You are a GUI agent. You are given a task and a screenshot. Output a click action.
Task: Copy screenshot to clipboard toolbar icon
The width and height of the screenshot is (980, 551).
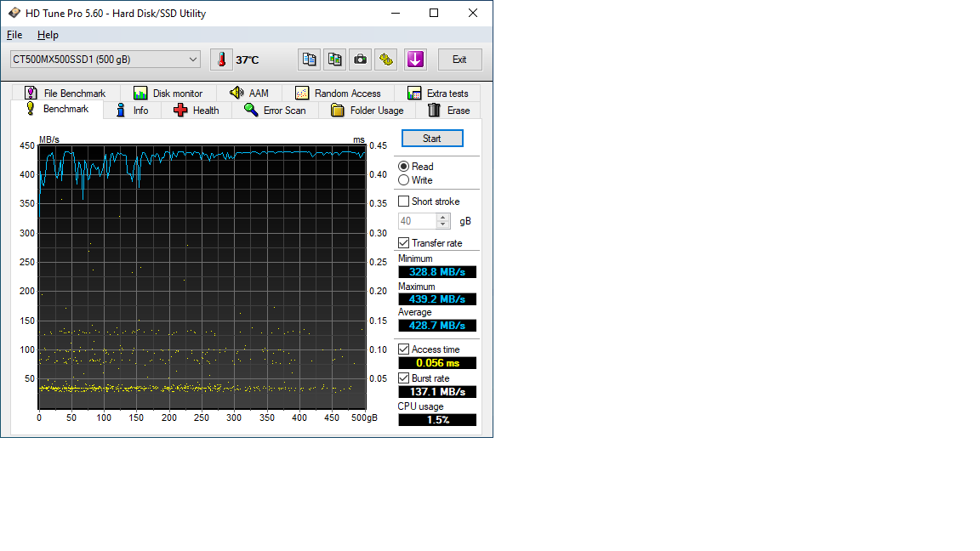pyautogui.click(x=335, y=60)
